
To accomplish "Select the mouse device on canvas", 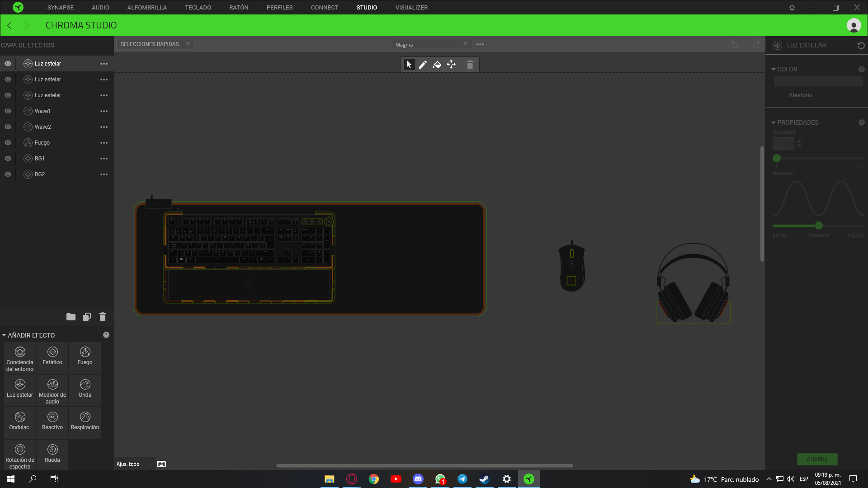I will click(572, 267).
